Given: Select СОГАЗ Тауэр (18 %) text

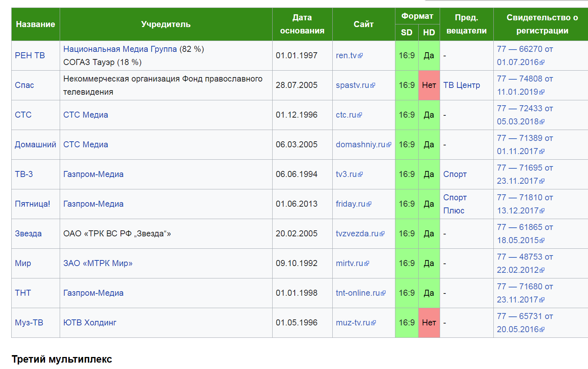Looking at the screenshot, I should pos(103,62).
